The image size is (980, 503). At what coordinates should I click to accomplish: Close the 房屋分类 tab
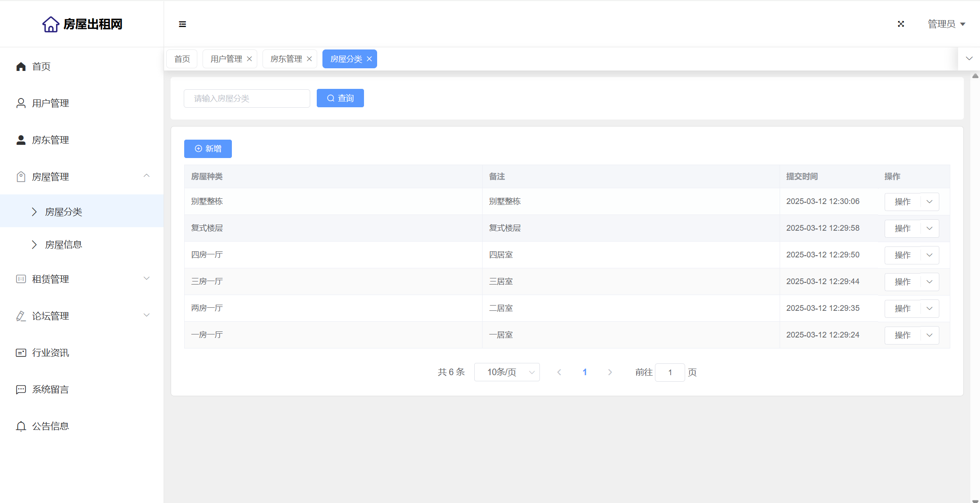pos(369,59)
